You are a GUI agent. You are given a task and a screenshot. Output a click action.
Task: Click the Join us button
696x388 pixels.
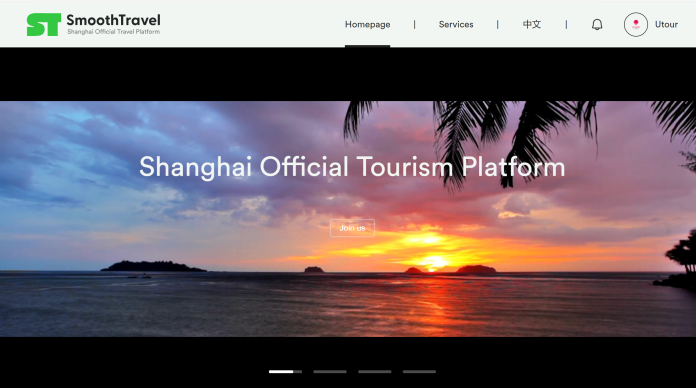click(352, 228)
